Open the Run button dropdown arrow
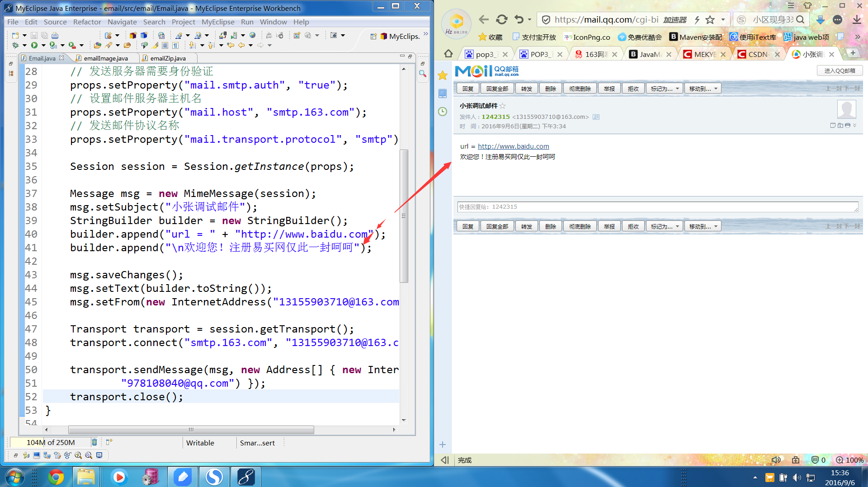The image size is (868, 487). point(43,45)
